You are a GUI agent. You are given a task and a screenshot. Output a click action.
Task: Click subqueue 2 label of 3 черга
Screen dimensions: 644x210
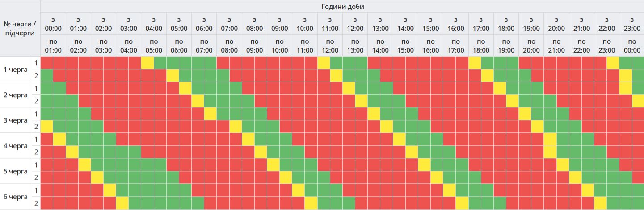[36, 127]
